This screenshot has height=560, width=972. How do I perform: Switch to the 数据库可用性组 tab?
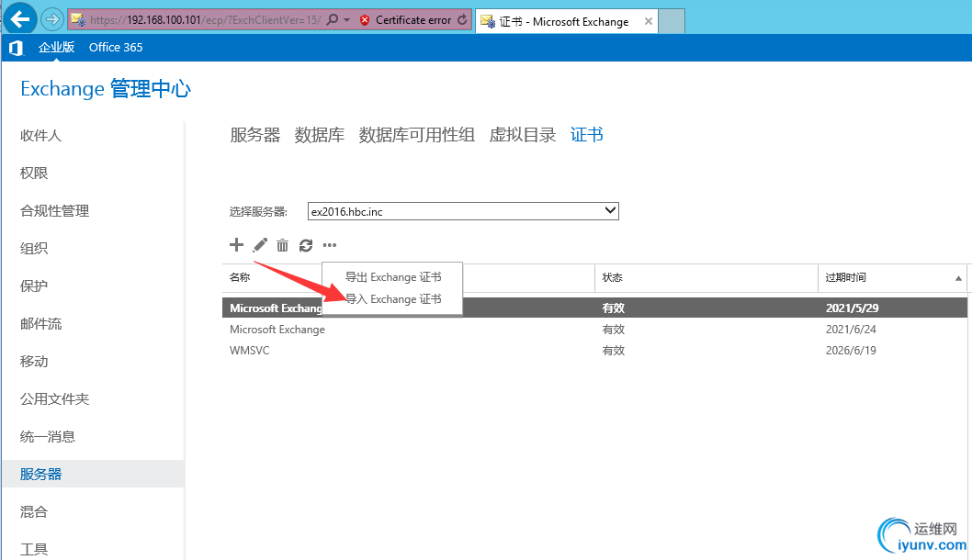[x=416, y=134]
